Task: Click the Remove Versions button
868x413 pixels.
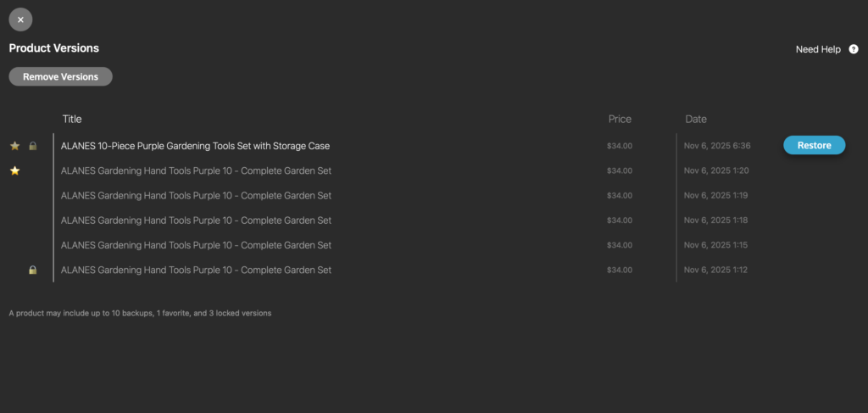Action: coord(60,76)
